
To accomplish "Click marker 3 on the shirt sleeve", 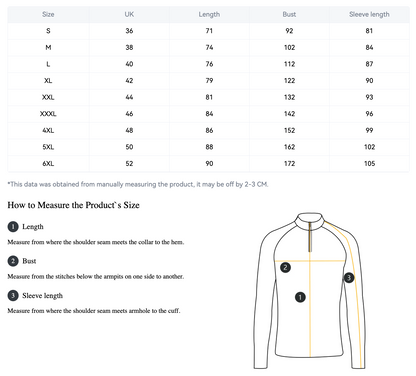I will pos(349,277).
